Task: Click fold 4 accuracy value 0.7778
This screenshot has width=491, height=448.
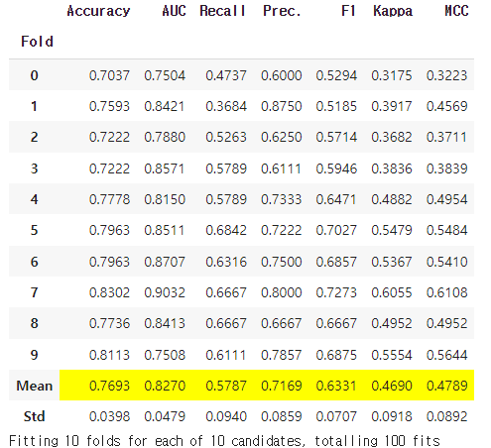Action: [x=109, y=199]
